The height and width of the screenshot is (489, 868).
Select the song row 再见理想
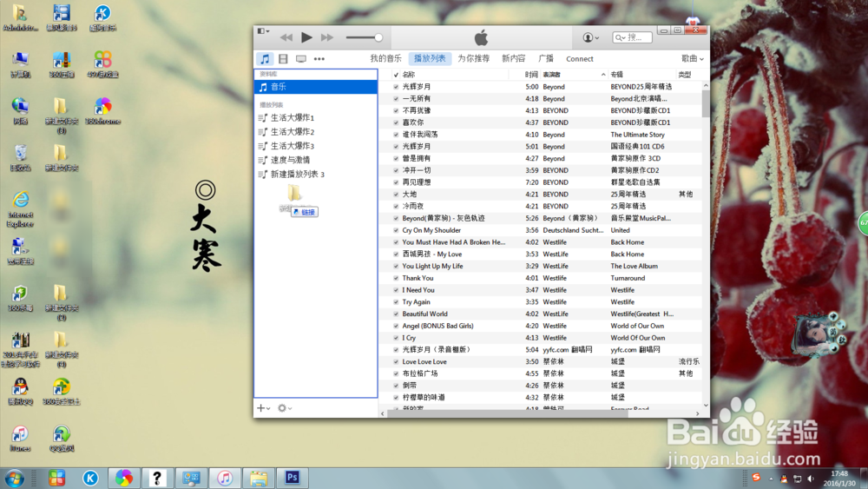pos(540,182)
